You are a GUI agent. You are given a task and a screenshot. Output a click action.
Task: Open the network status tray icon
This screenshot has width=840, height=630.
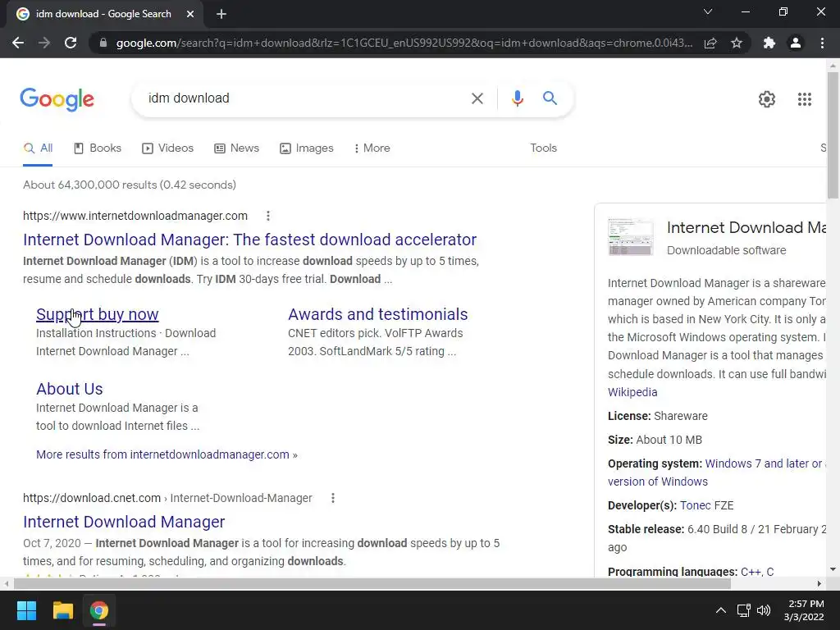click(x=743, y=610)
